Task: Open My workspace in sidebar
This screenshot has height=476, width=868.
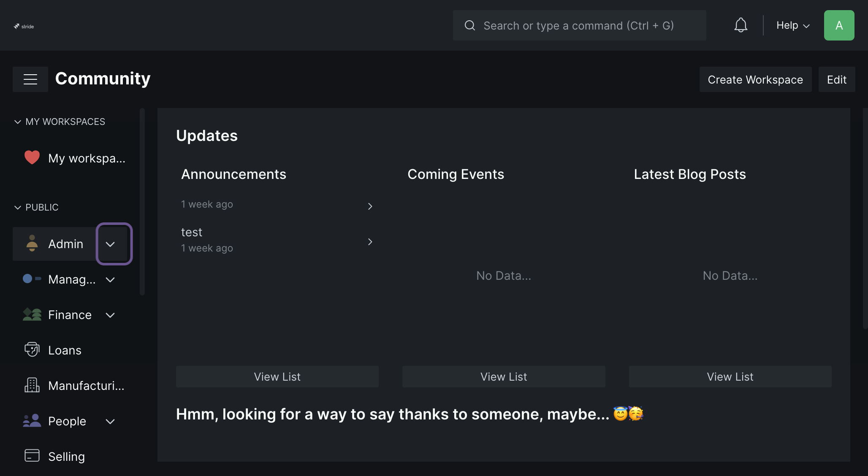Action: tap(87, 158)
